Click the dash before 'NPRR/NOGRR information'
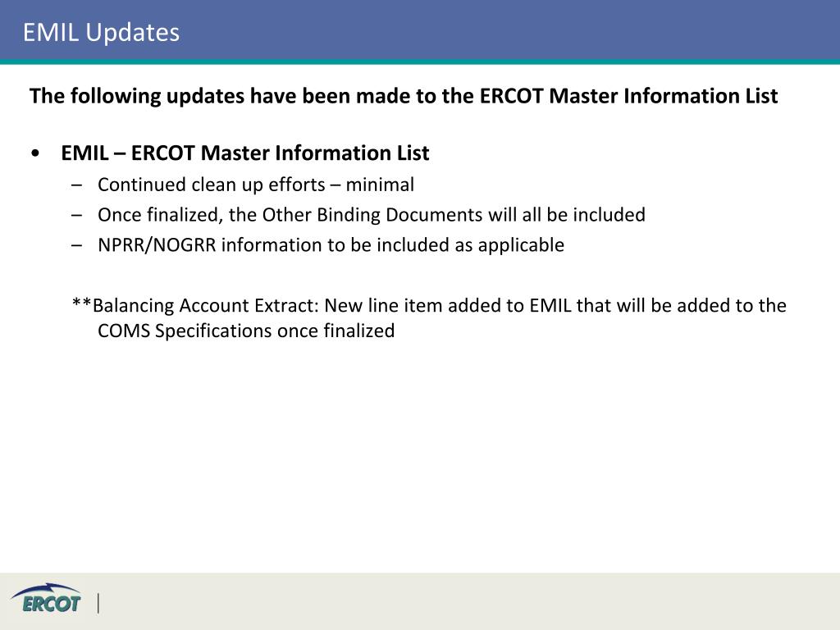840x630 pixels. (77, 245)
